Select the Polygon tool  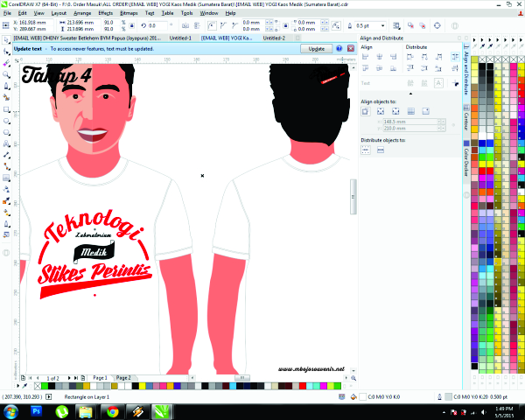tap(6, 132)
